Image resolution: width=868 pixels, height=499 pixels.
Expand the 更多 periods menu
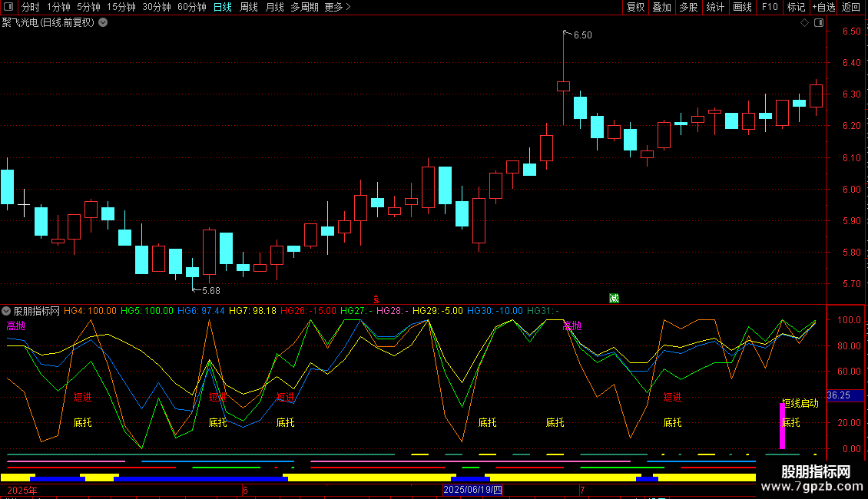337,7
